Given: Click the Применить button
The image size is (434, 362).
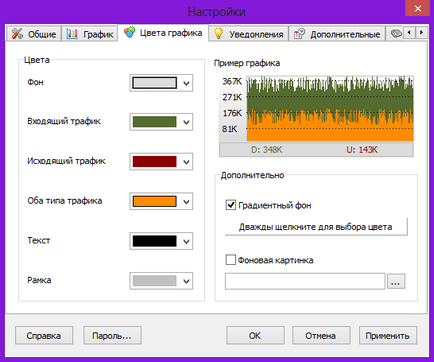Looking at the screenshot, I should pos(387,335).
